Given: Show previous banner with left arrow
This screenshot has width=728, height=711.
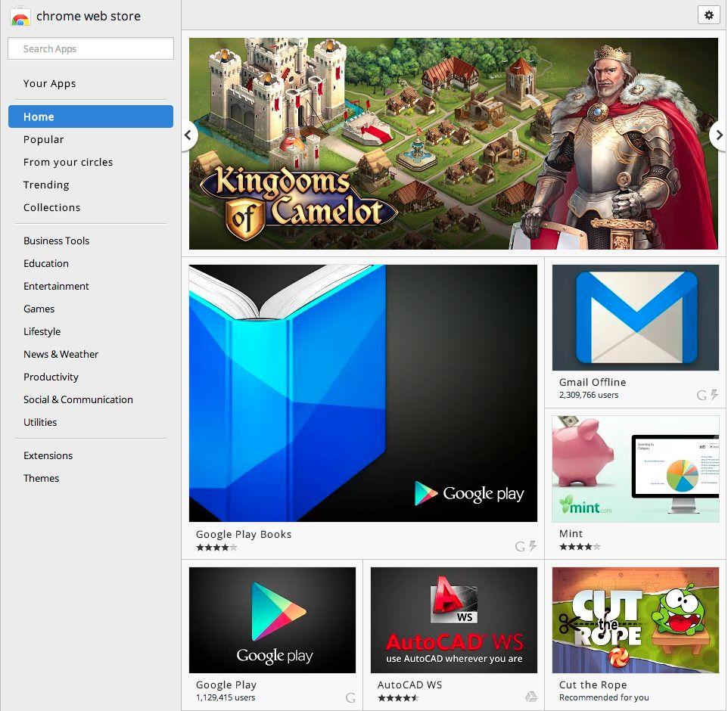Looking at the screenshot, I should click(188, 135).
